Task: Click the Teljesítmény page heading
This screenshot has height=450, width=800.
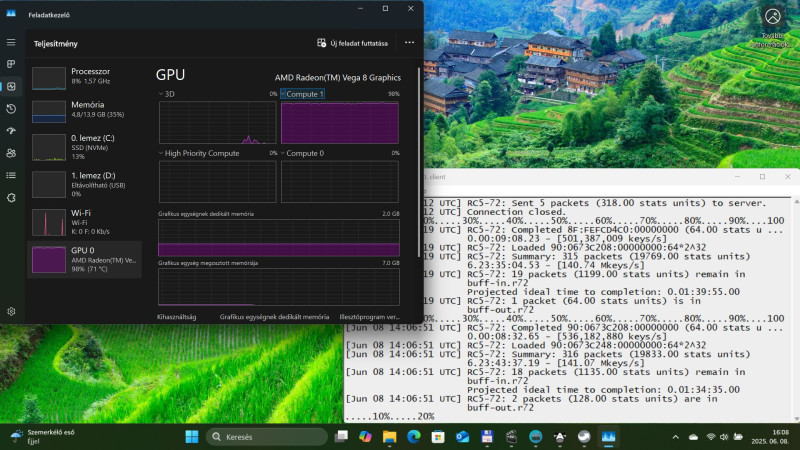Action: 56,43
